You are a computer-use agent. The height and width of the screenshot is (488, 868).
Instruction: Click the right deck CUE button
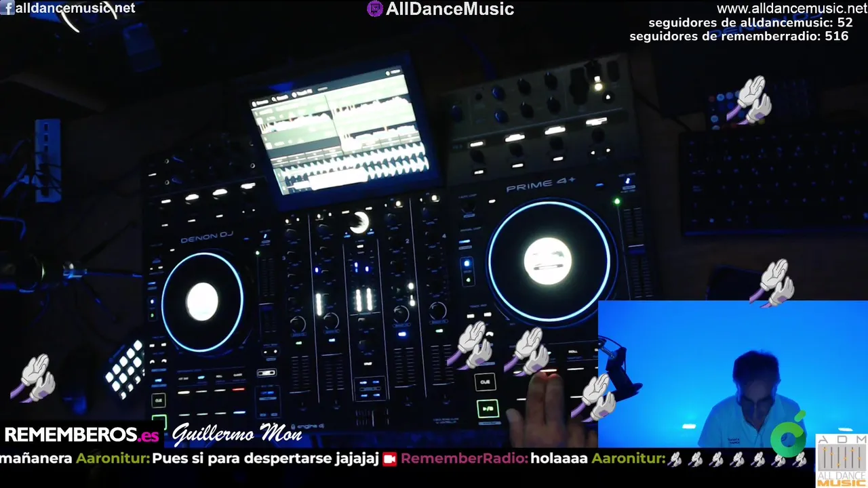(485, 382)
